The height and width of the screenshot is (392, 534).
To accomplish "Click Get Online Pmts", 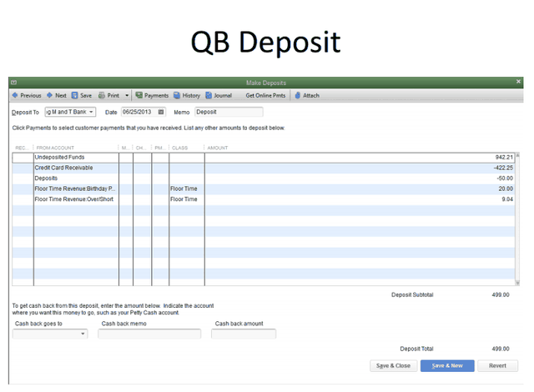I will coord(265,96).
